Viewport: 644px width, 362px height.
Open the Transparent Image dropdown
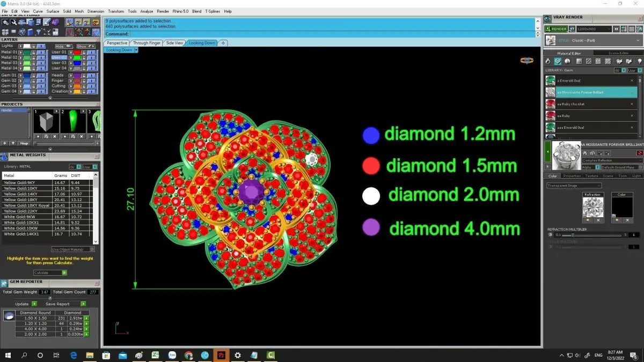[x=574, y=186]
